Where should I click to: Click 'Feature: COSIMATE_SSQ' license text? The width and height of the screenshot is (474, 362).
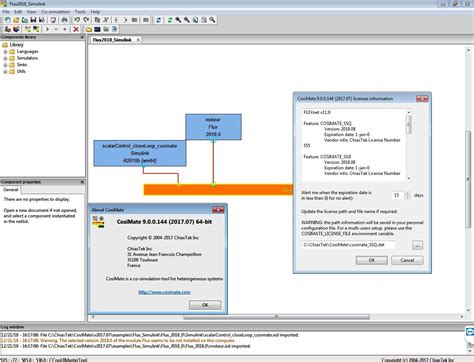(x=327, y=123)
